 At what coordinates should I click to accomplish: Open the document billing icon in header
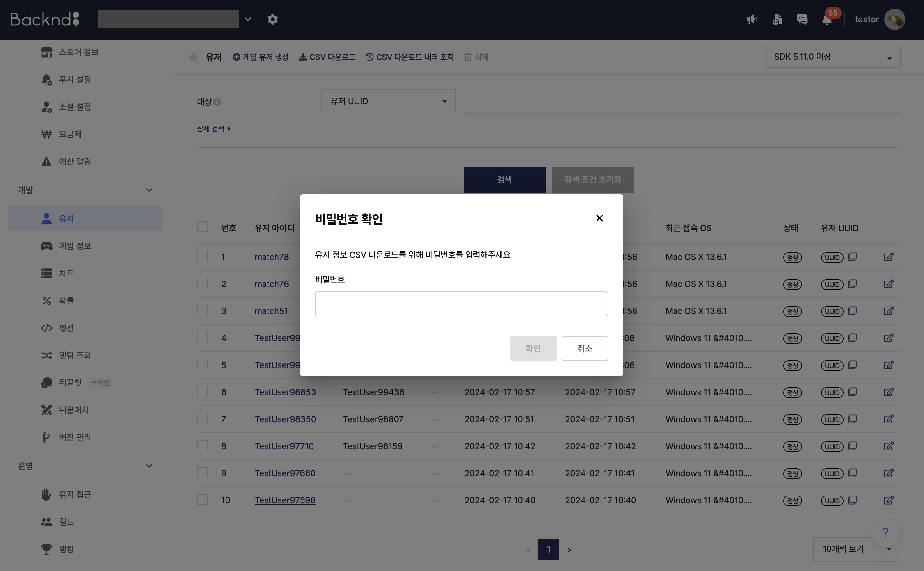point(777,19)
